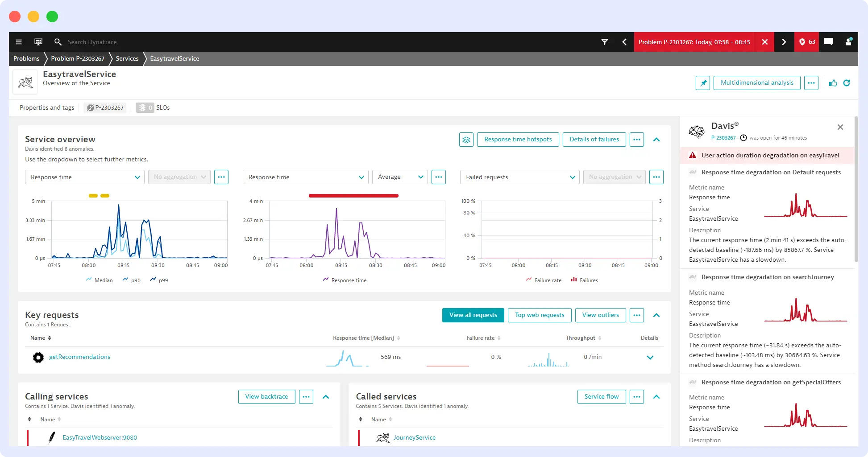Open more options for the Average chart
This screenshot has width=868, height=457.
point(439,177)
